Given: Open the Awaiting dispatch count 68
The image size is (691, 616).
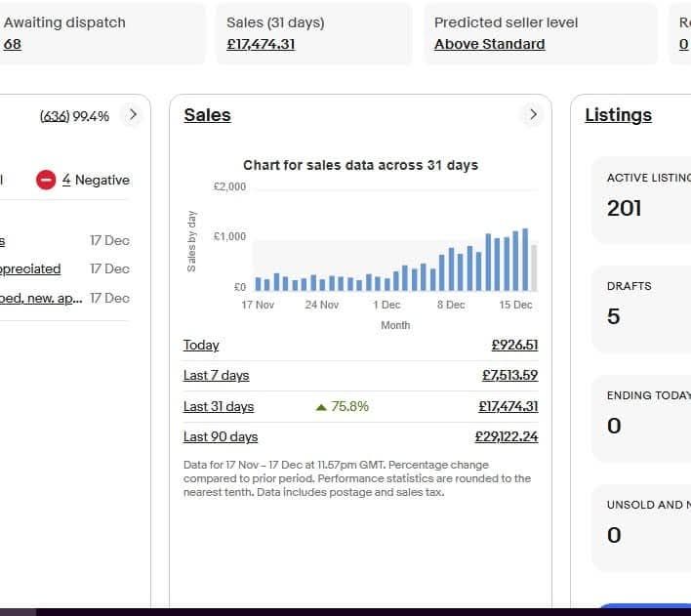Looking at the screenshot, I should [x=12, y=44].
